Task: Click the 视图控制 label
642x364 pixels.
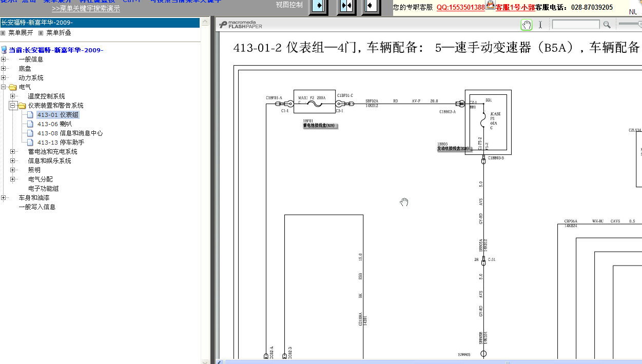Action: (289, 5)
